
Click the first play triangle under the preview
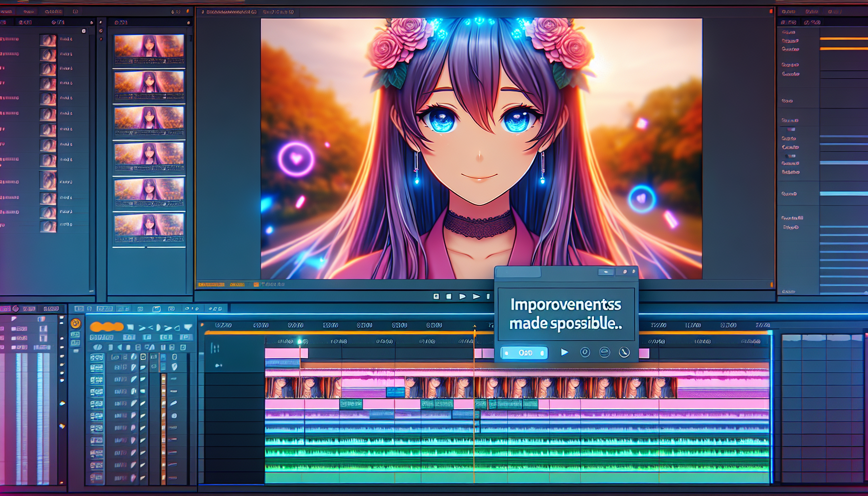[462, 296]
